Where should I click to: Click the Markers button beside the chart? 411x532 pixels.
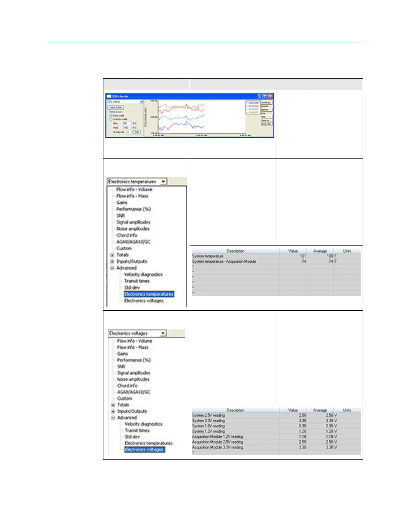[266, 110]
